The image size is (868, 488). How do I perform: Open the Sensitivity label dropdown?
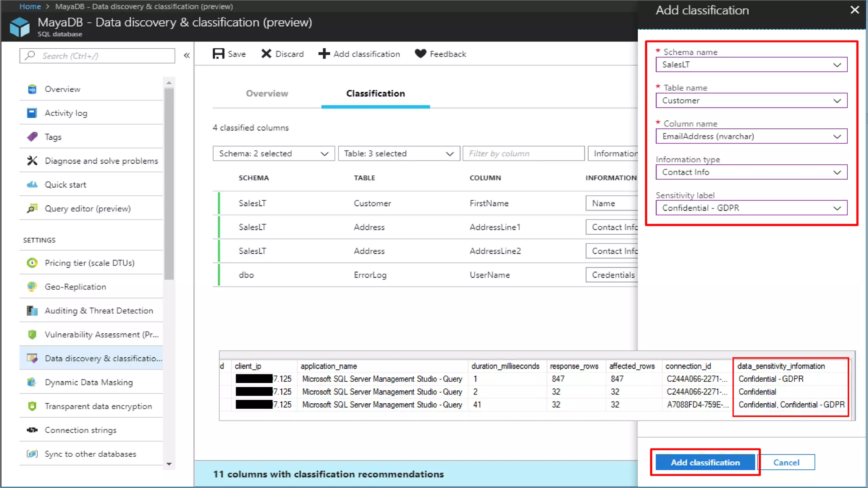point(751,208)
